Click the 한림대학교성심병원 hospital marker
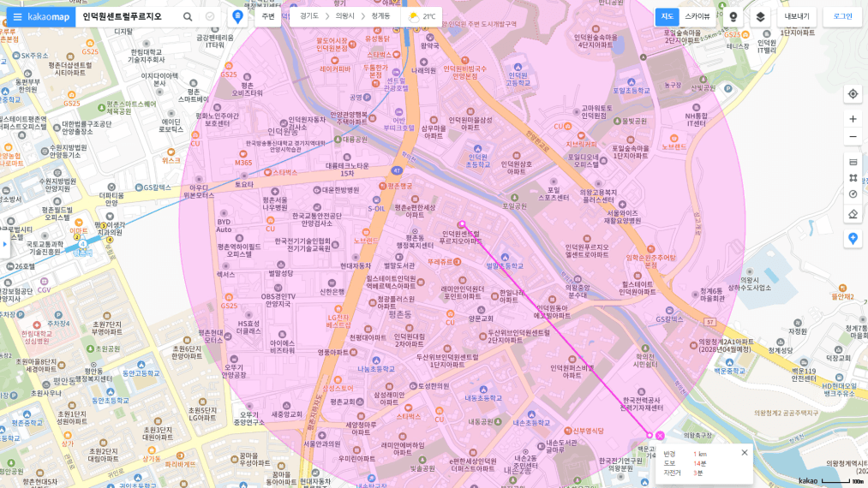This screenshot has width=868, height=488. point(37,324)
